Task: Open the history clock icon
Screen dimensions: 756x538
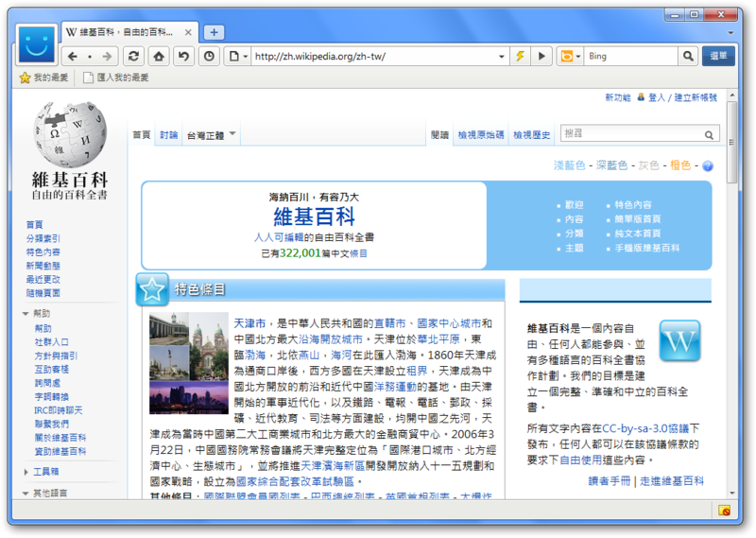Action: coord(209,57)
